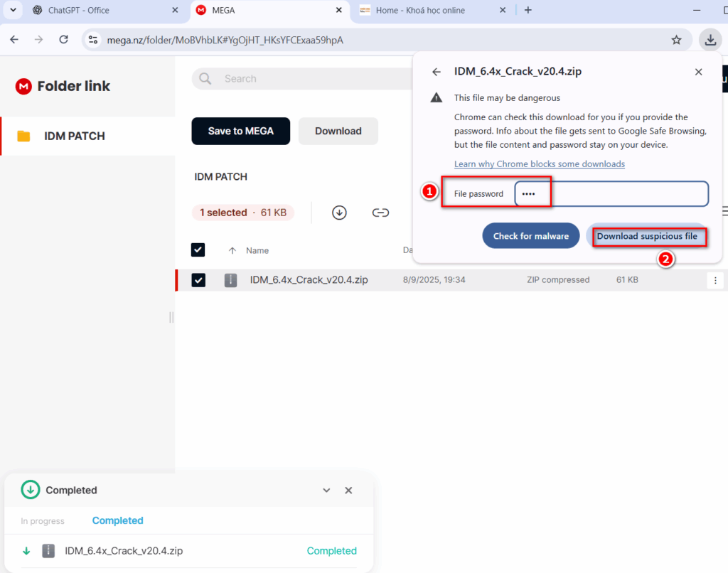Click IDM_6.4x_Crack_v20.4.zip in the transfer list
This screenshot has height=573, width=728.
[124, 551]
